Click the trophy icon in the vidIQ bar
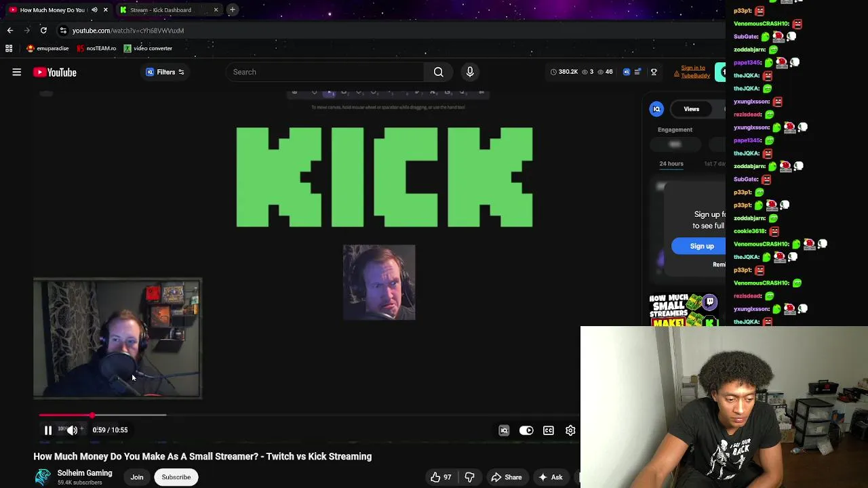Viewport: 868px width, 488px height. pyautogui.click(x=654, y=72)
